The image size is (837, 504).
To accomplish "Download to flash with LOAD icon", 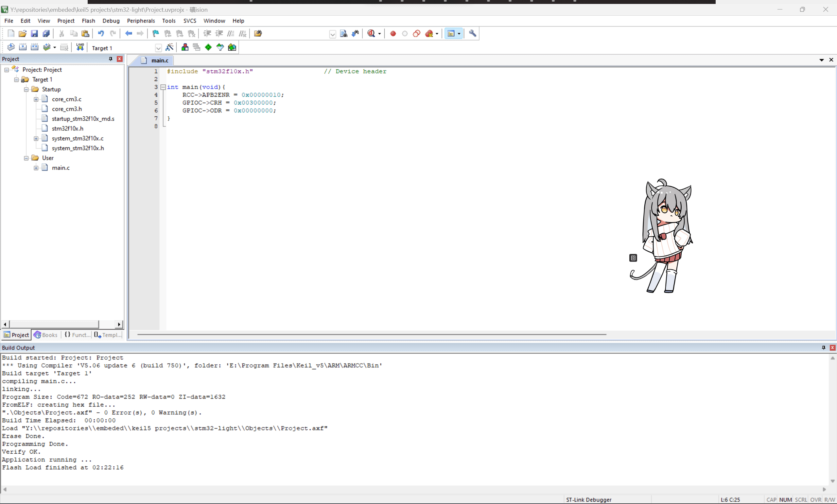I will pyautogui.click(x=80, y=47).
